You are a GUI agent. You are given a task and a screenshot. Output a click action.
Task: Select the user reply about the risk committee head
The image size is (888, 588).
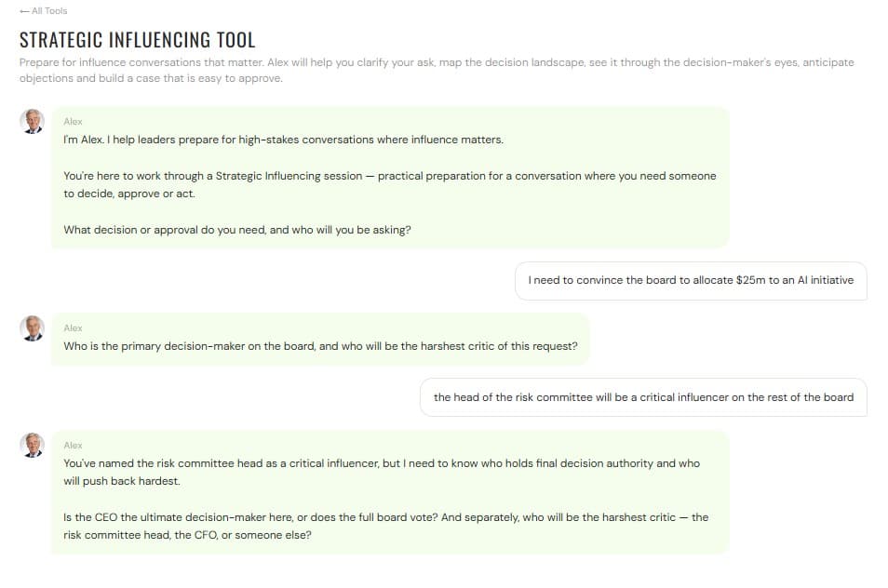[643, 396]
